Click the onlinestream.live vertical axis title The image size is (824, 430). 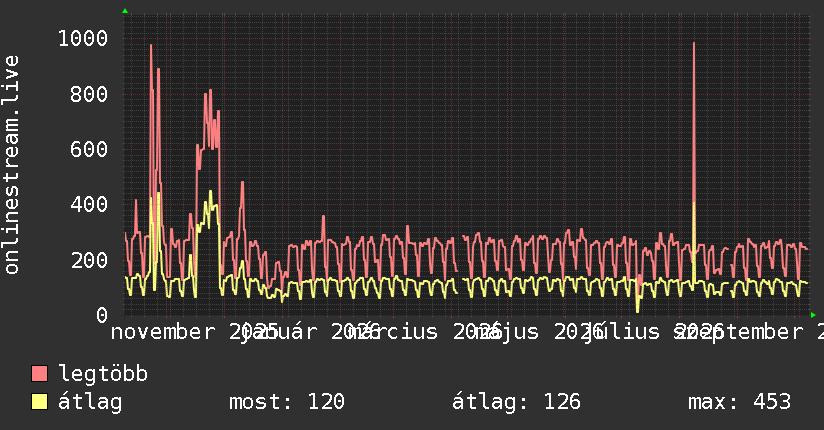tap(11, 165)
